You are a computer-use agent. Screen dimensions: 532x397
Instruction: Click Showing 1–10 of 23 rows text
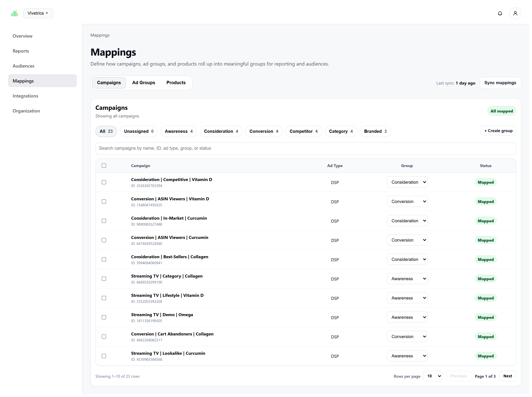[117, 376]
